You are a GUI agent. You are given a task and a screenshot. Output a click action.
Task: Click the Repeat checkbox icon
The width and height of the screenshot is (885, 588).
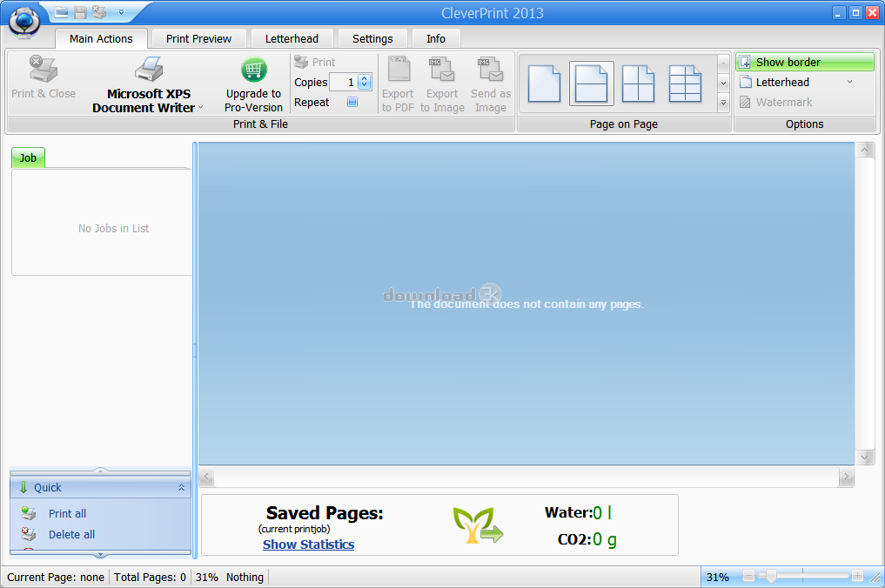352,102
